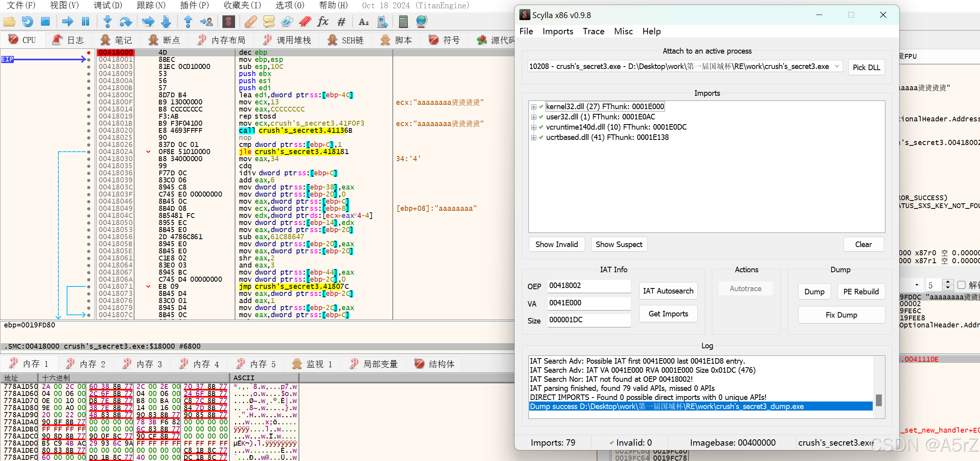Toggle the breakpoint bullet at address 0041803F
The image size is (980, 461).
[x=89, y=194]
